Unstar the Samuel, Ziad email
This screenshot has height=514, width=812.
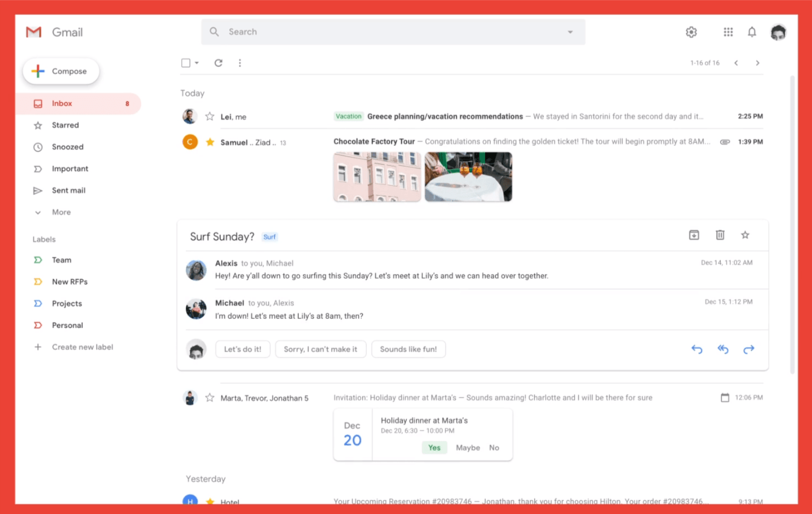coord(210,142)
